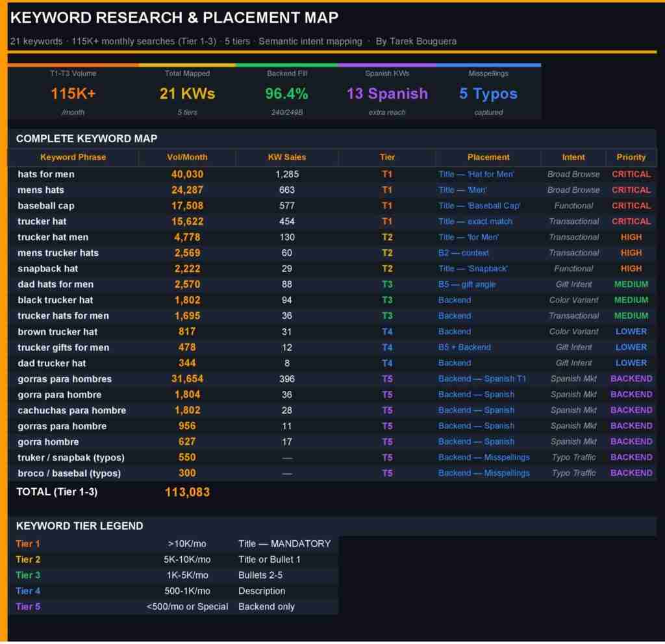Select Tier 1 in the legend
665x644 pixels.
(x=28, y=544)
